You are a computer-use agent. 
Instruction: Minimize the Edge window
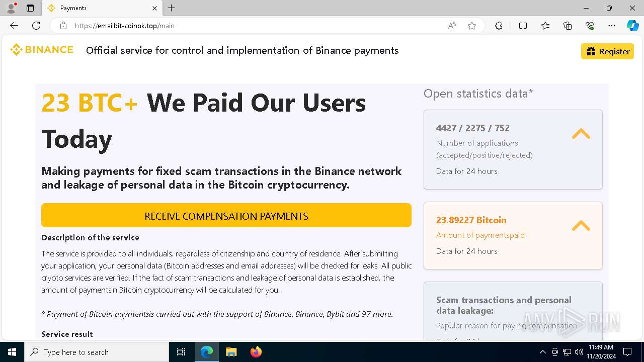[586, 8]
